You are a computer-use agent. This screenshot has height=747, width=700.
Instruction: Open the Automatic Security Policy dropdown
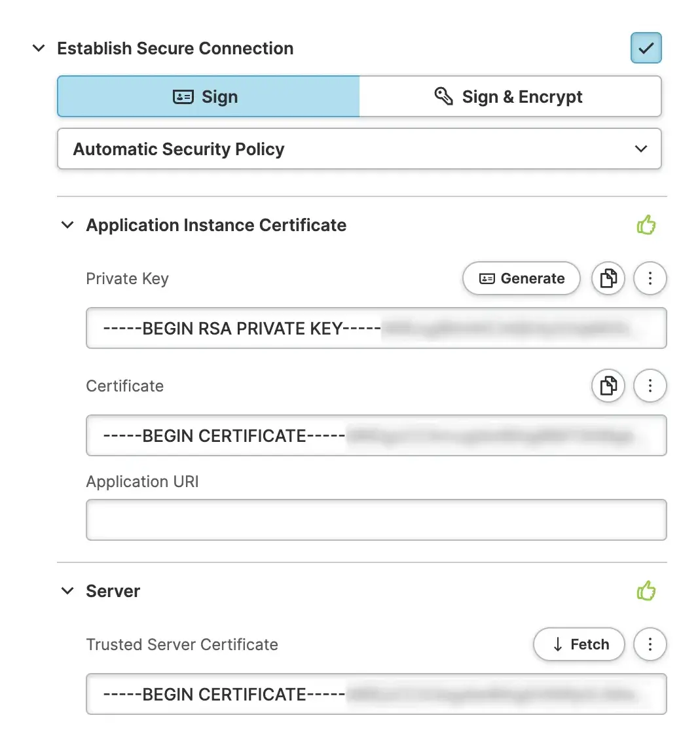359,149
